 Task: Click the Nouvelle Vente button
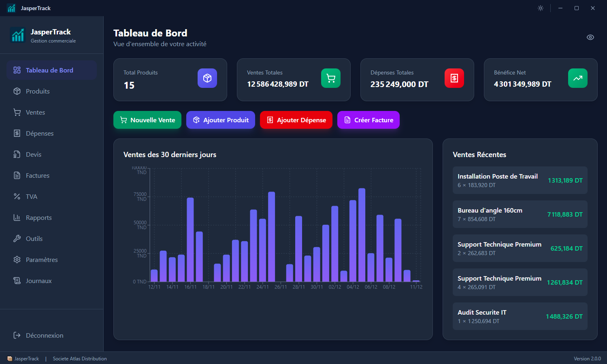147,120
